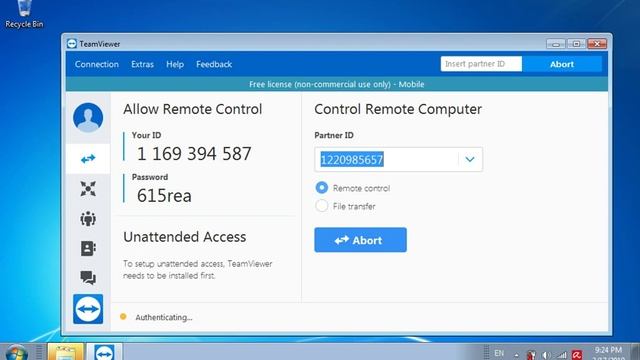The width and height of the screenshot is (640, 360).
Task: Open the Chat sidebar icon
Action: coord(88,278)
